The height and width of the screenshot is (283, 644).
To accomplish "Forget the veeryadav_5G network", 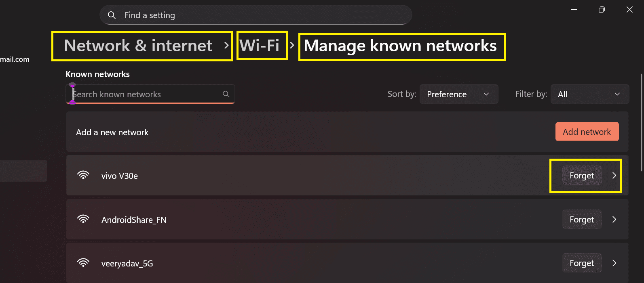I will pos(581,263).
